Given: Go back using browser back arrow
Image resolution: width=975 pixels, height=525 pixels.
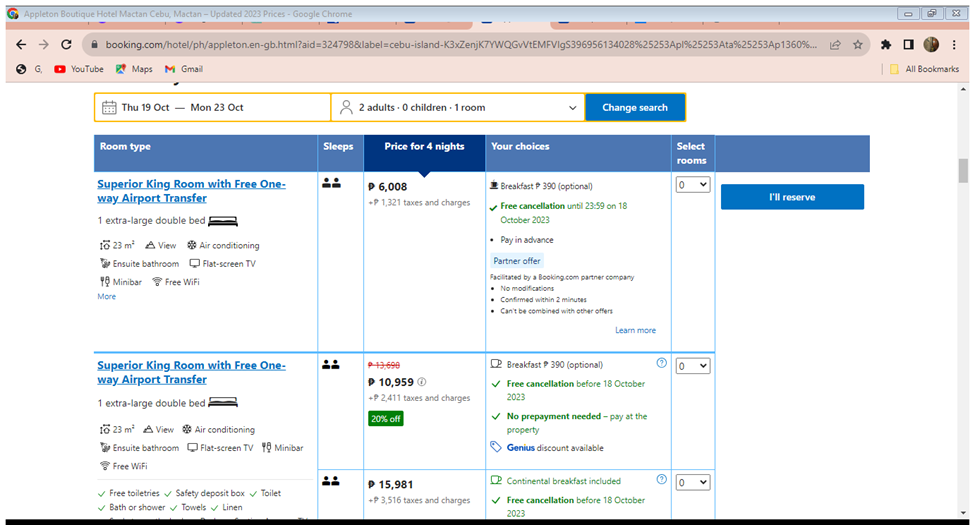Looking at the screenshot, I should [x=21, y=45].
